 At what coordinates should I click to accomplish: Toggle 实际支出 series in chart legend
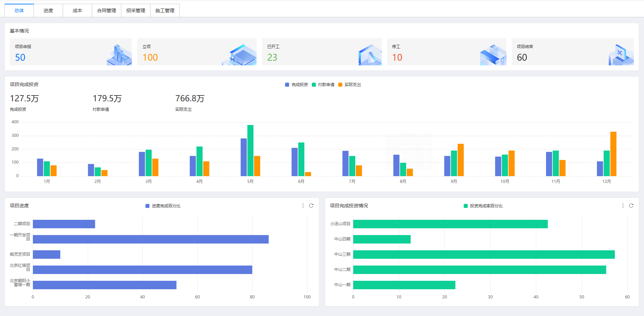(x=349, y=85)
